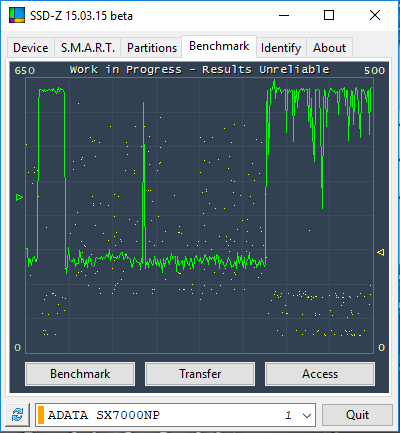Viewport: 400px width, 433px height.
Task: Open the ADATA SX7000NP device combo box
Action: (175, 415)
